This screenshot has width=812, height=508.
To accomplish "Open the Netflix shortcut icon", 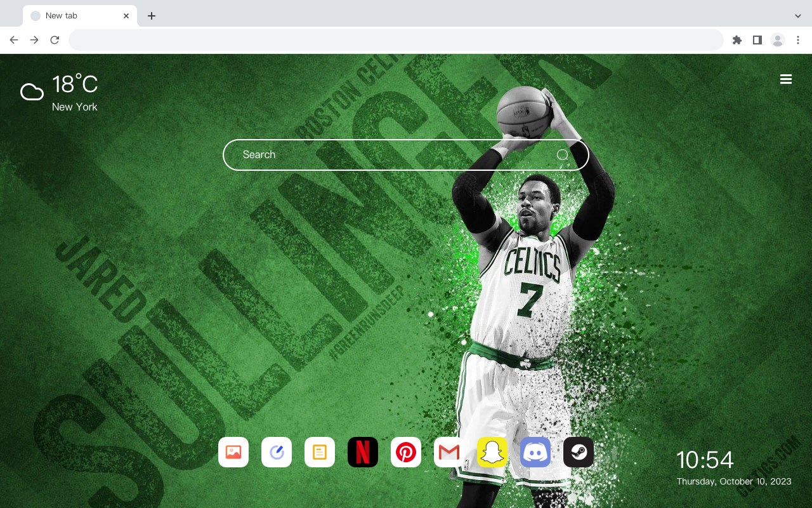I will (363, 452).
